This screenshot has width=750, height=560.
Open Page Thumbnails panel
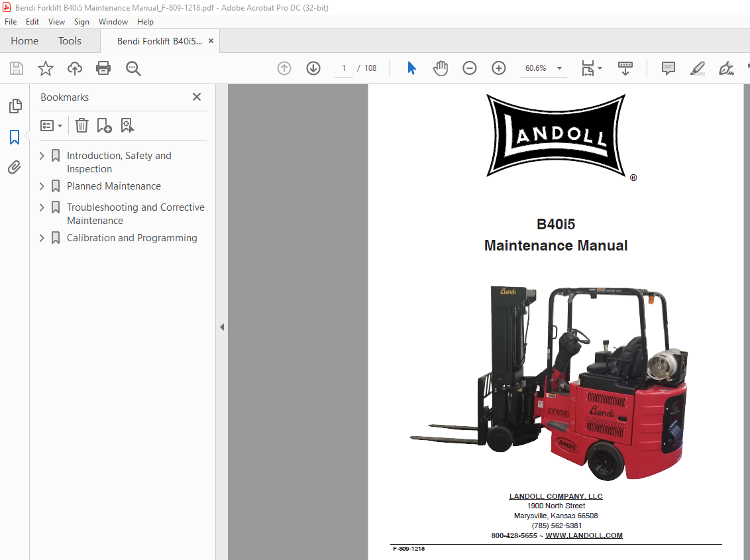tap(15, 106)
